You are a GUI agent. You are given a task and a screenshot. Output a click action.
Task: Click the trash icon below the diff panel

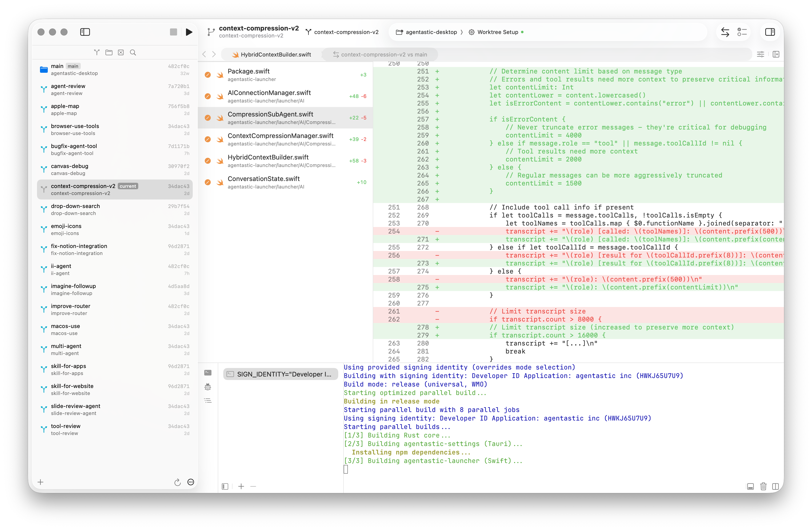763,486
